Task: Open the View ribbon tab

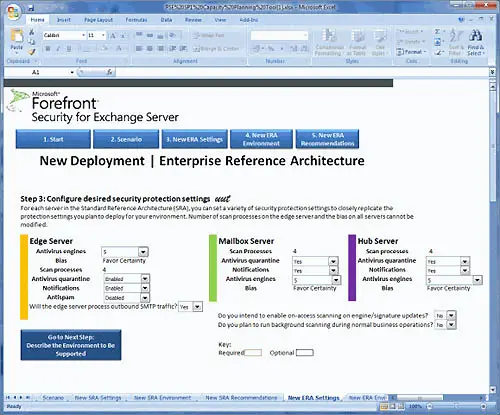Action: point(220,20)
